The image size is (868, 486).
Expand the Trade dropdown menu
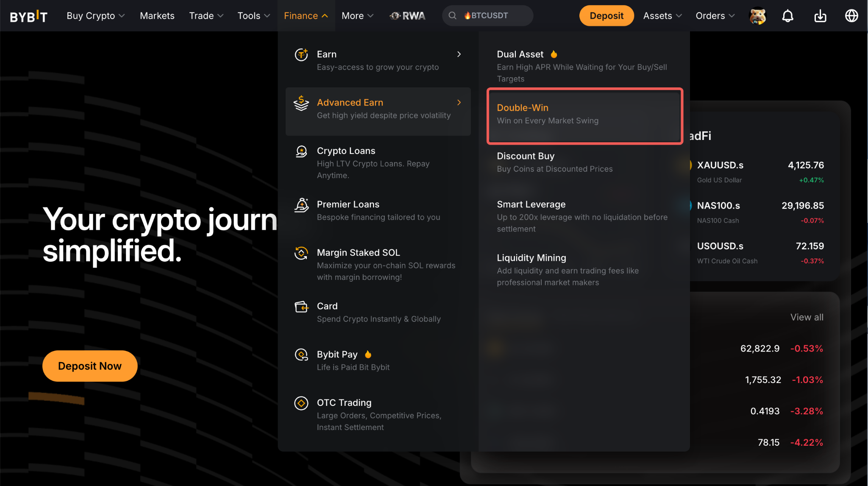point(206,16)
